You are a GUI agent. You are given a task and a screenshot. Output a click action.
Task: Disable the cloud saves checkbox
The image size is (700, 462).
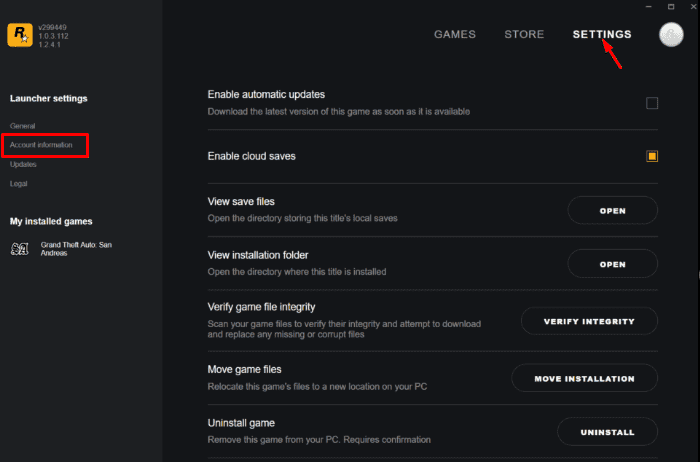652,156
